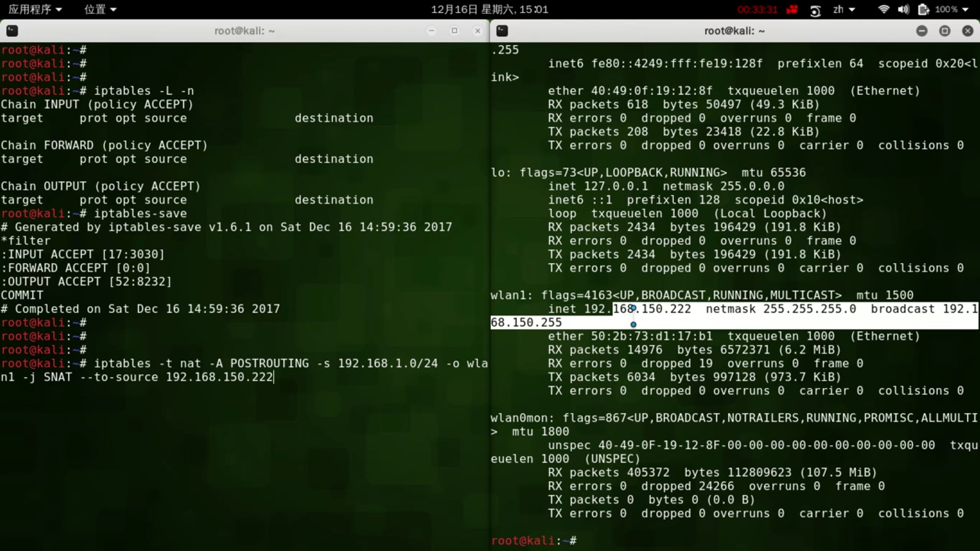Close the left terminal window
Image resolution: width=980 pixels, height=551 pixels.
478,31
